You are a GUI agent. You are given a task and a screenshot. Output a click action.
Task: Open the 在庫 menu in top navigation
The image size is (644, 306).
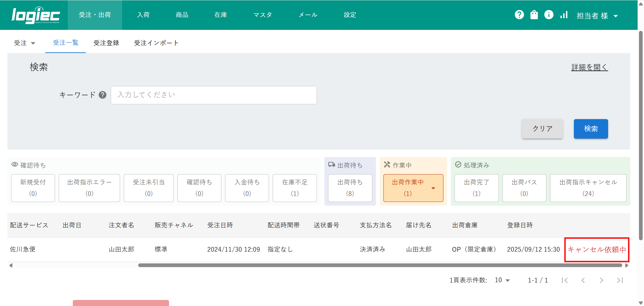pos(221,15)
